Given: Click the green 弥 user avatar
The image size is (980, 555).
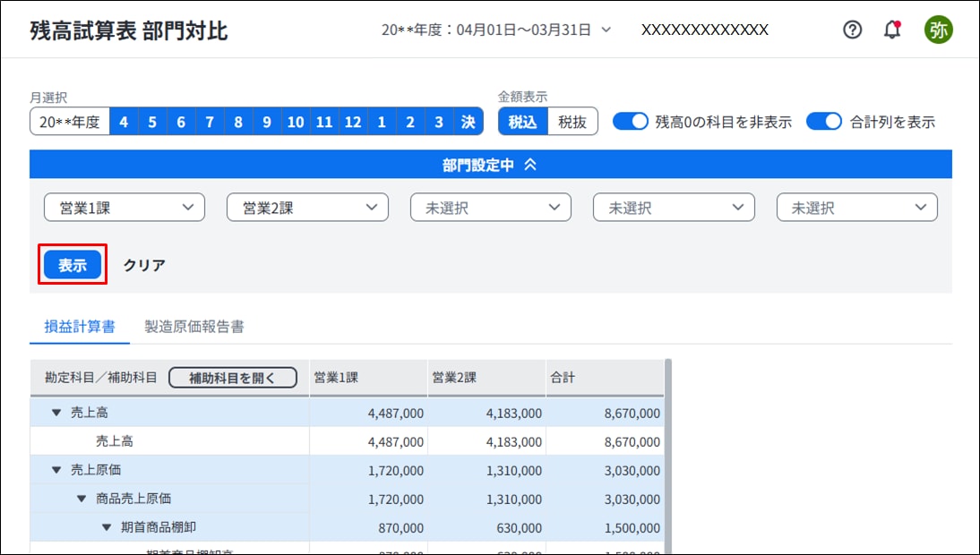Looking at the screenshot, I should pos(938,30).
